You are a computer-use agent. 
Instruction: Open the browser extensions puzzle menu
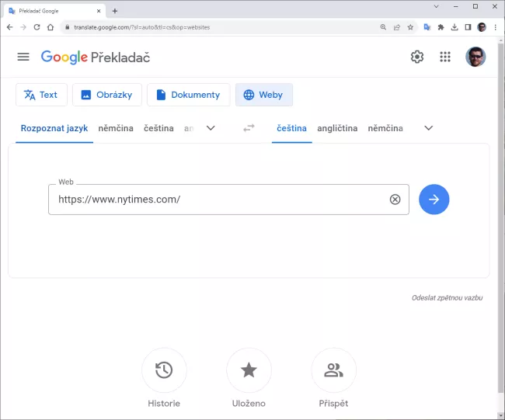[441, 27]
